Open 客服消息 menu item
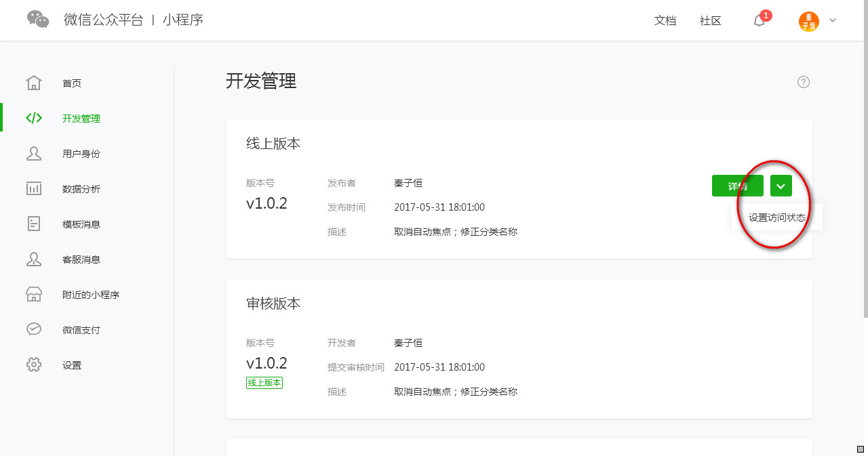The width and height of the screenshot is (868, 456). 81,260
